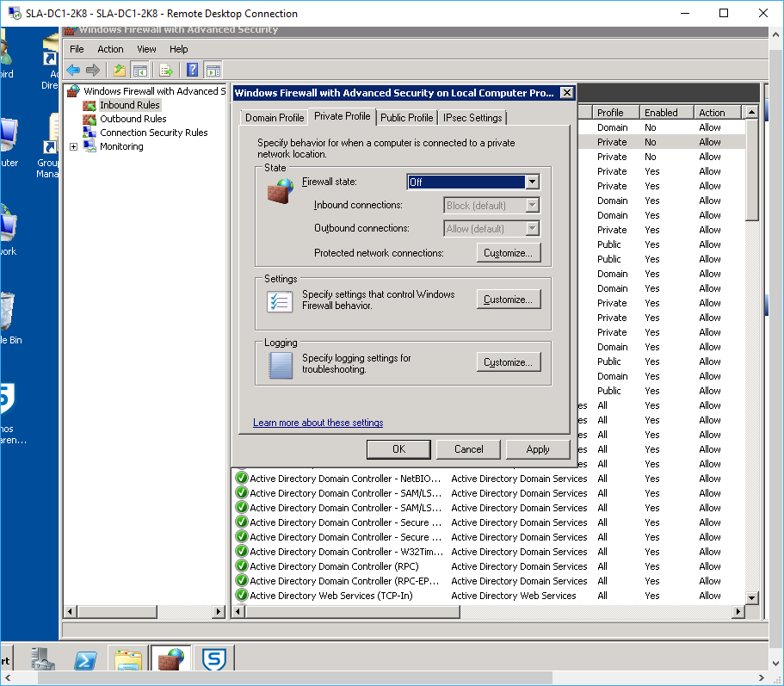The width and height of the screenshot is (784, 686).
Task: Click the Windows Firewall taskbar icon
Action: tap(171, 658)
